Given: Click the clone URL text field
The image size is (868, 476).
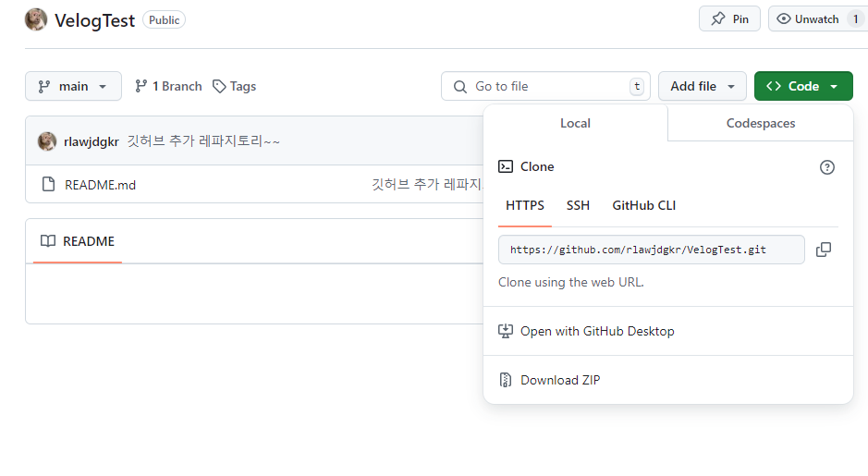Looking at the screenshot, I should pyautogui.click(x=651, y=250).
